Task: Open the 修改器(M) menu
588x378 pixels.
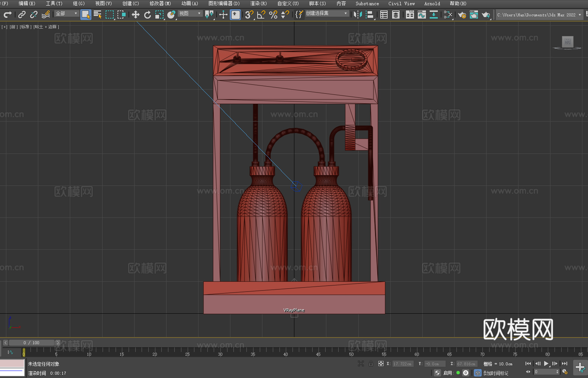Action: click(160, 3)
